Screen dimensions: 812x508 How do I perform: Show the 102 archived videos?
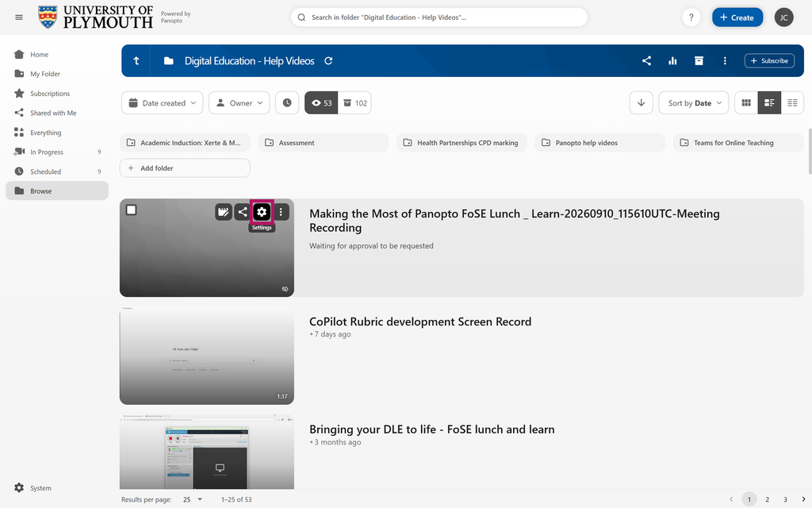tap(354, 102)
